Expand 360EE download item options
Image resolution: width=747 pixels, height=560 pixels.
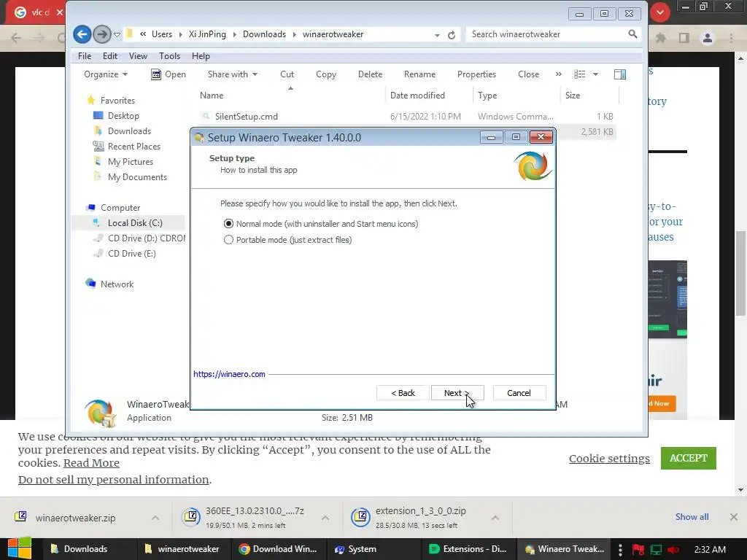[325, 518]
